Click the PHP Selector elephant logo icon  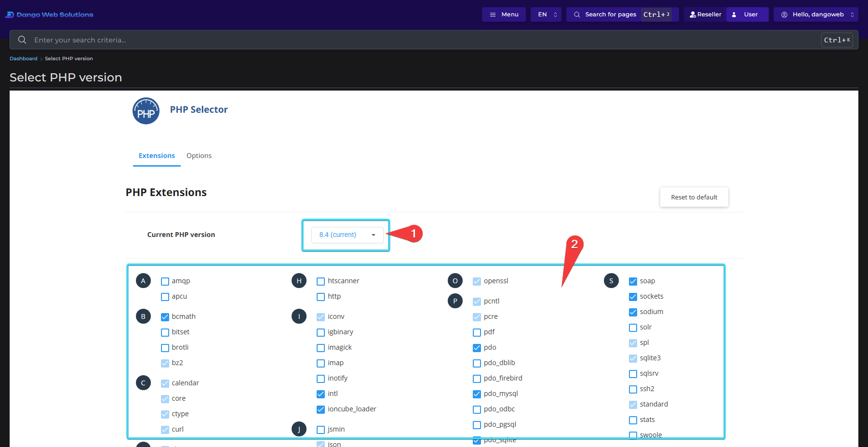click(x=146, y=111)
